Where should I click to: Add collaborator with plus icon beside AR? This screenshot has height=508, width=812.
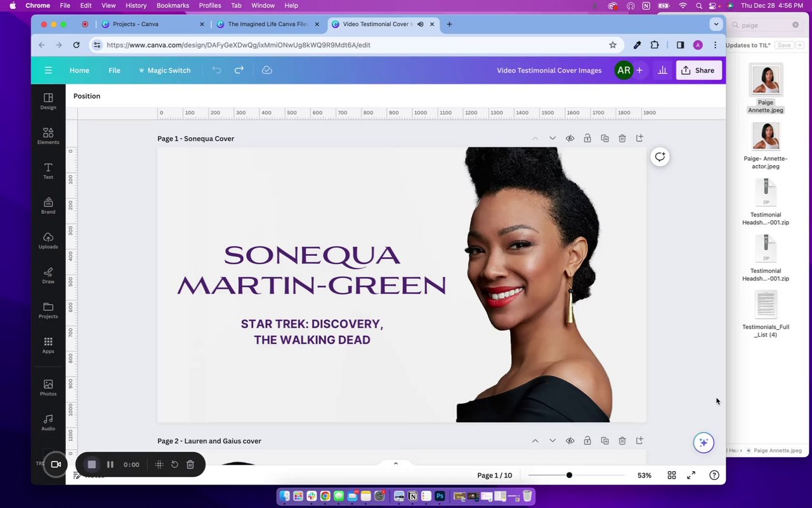pyautogui.click(x=639, y=70)
